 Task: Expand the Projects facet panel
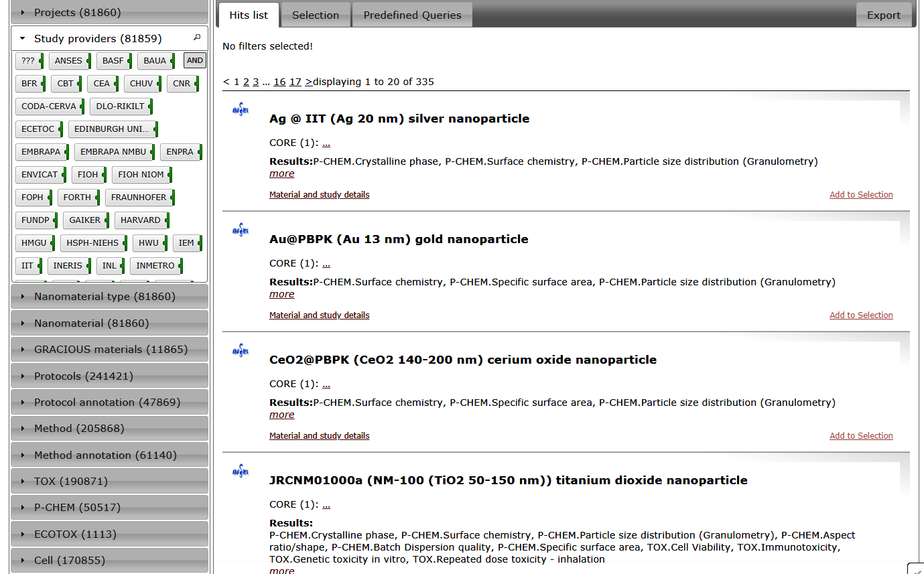pyautogui.click(x=109, y=13)
